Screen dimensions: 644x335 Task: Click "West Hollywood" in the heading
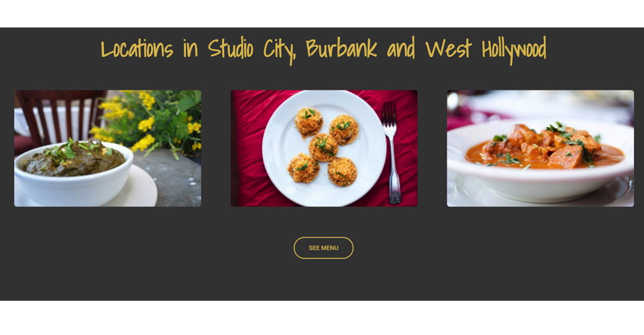pyautogui.click(x=486, y=50)
